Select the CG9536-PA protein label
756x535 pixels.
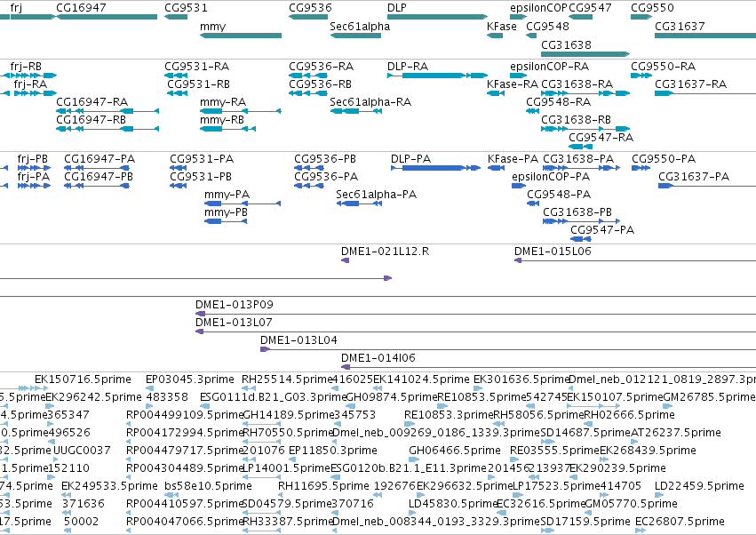pos(326,177)
